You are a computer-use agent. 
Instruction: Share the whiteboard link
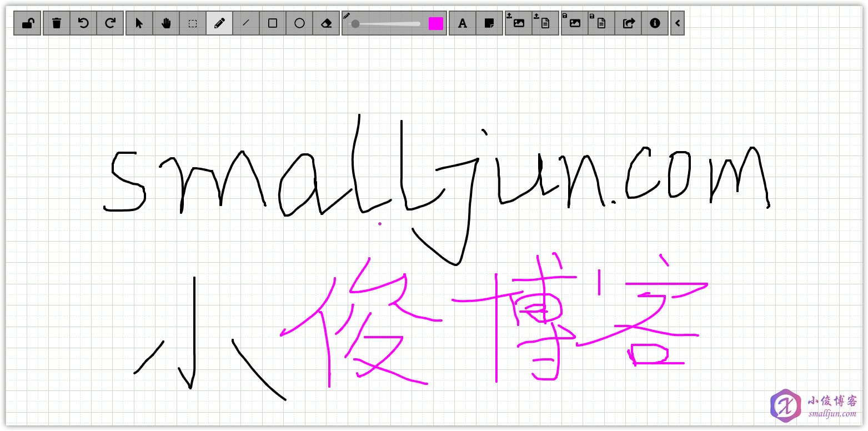[x=628, y=23]
